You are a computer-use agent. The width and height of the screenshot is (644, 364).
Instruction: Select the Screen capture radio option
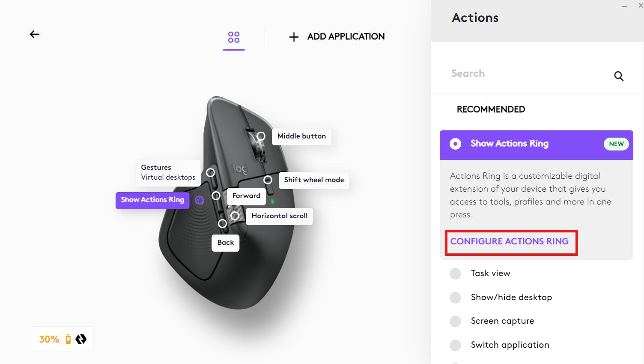point(456,321)
